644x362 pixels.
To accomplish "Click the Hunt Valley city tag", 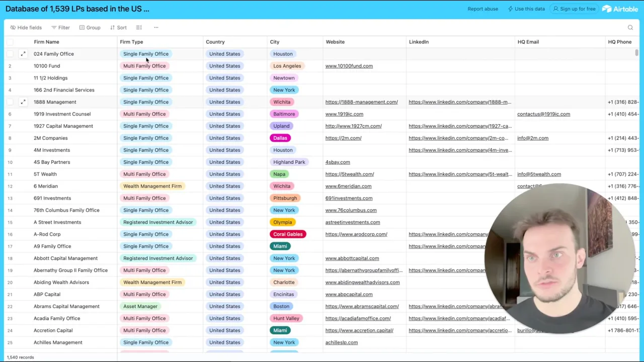I will (x=286, y=319).
